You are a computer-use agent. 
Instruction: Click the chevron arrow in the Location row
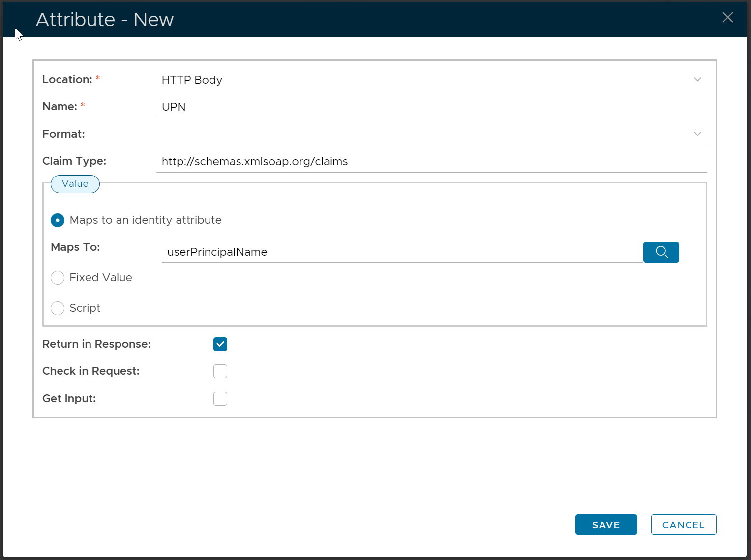point(697,80)
